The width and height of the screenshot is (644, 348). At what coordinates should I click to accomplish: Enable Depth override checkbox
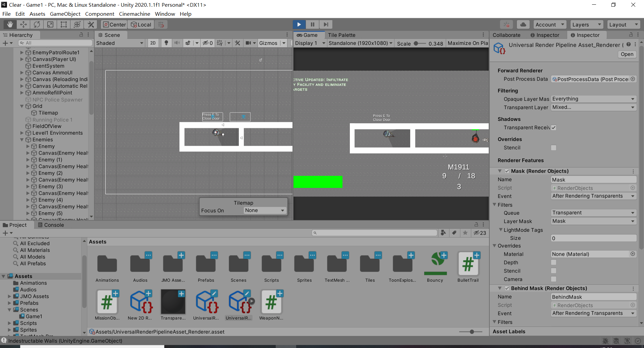point(554,263)
